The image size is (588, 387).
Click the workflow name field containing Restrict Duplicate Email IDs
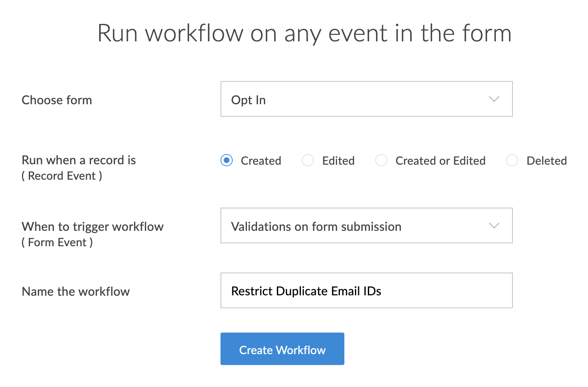366,291
